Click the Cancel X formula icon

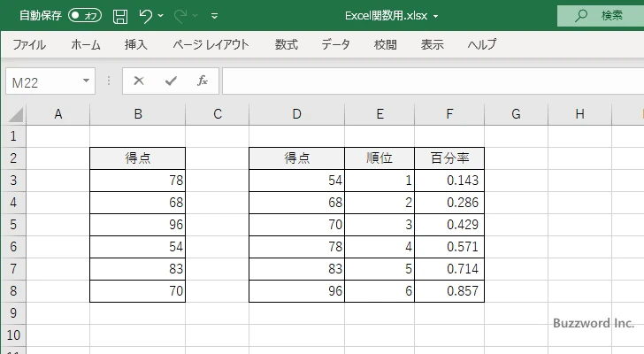[139, 81]
